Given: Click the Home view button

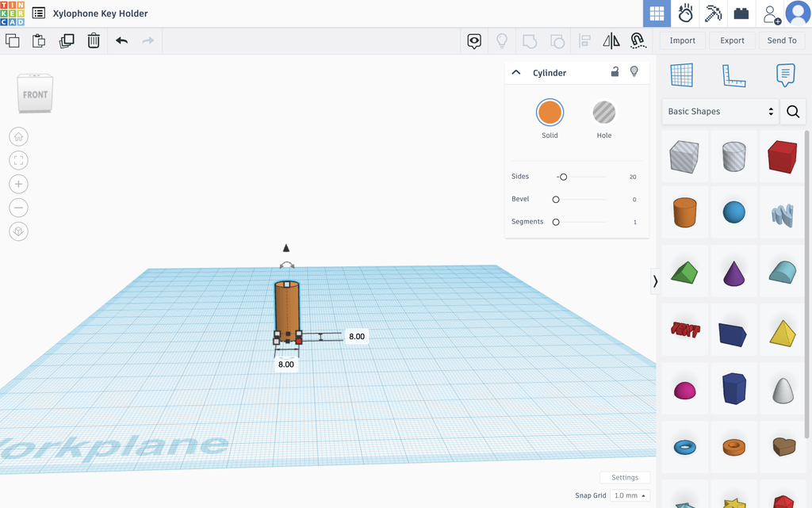Looking at the screenshot, I should [19, 136].
